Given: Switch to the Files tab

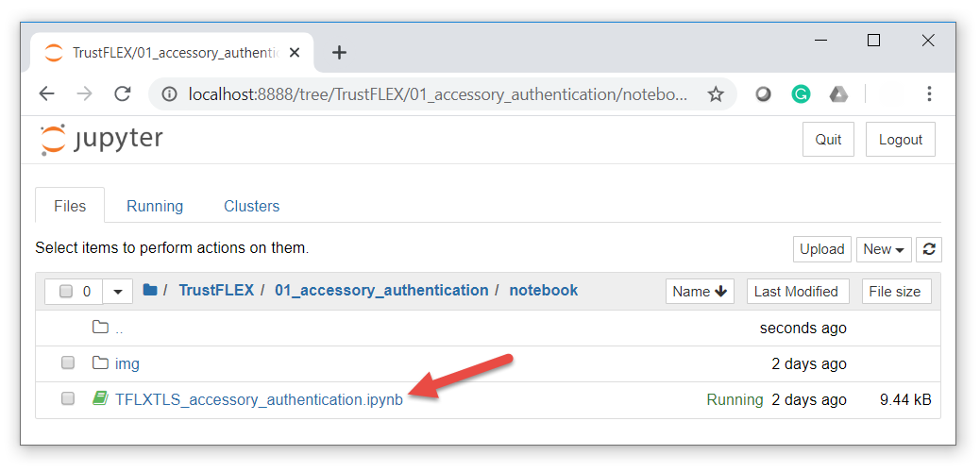Looking at the screenshot, I should tap(70, 206).
